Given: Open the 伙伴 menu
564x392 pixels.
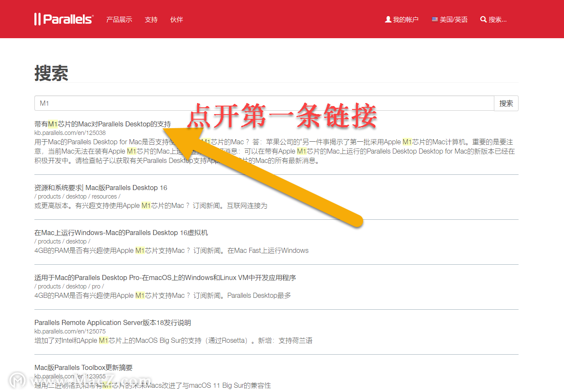Looking at the screenshot, I should (177, 20).
